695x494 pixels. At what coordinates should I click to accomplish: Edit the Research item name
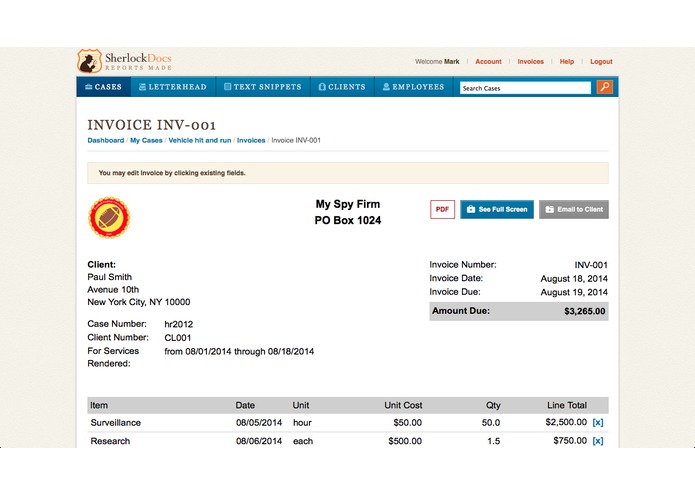110,441
